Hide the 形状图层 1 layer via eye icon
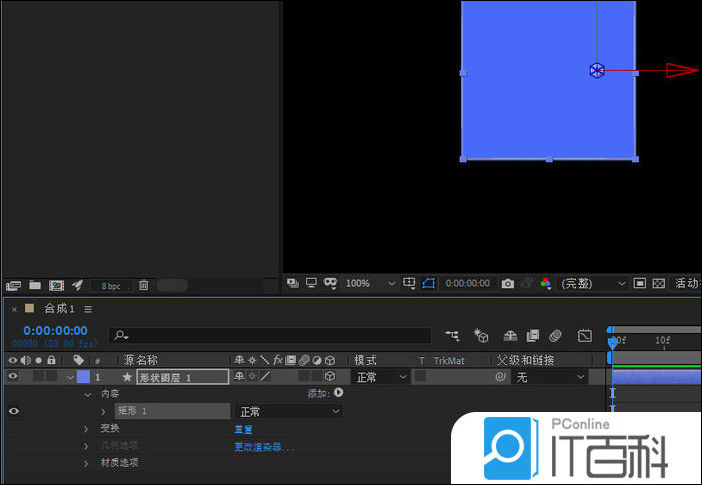The width and height of the screenshot is (702, 485). coord(13,377)
